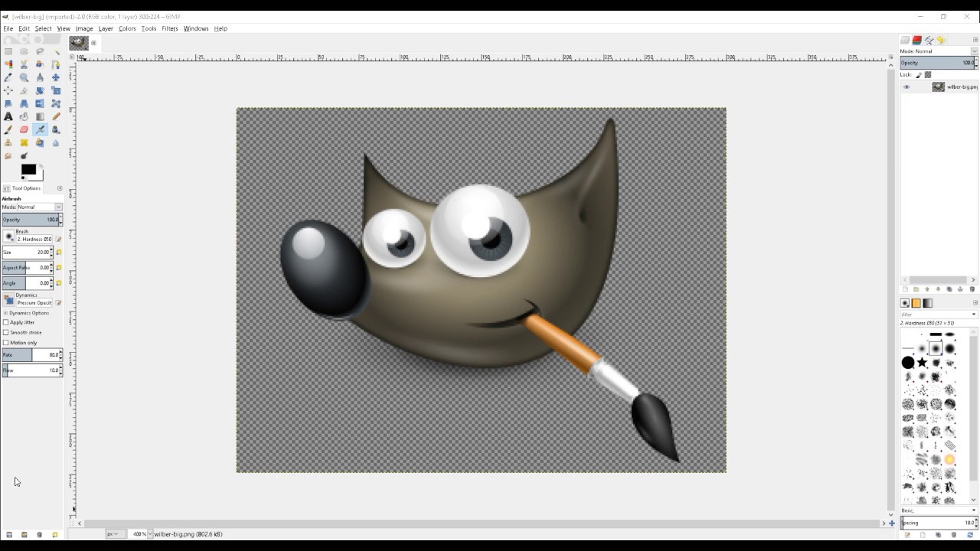
Task: Expand the Dynamics Options section
Action: (x=5, y=313)
